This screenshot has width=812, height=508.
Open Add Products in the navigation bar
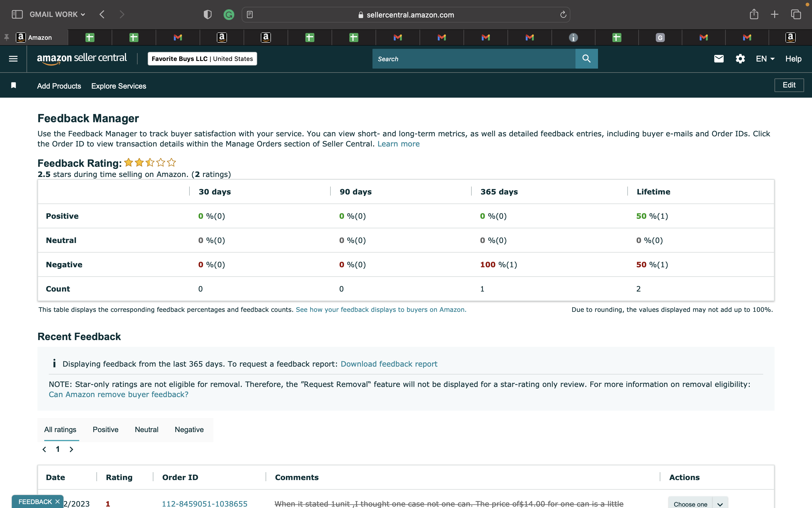[x=59, y=86]
